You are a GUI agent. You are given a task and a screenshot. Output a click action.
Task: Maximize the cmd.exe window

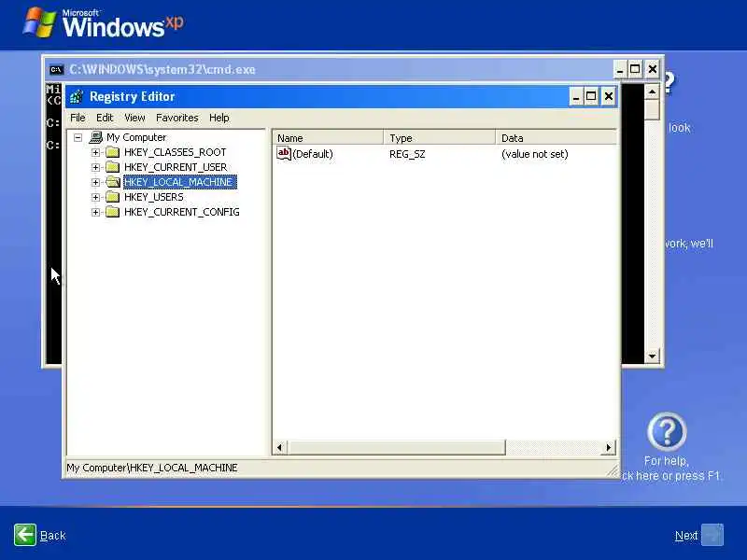click(x=635, y=69)
